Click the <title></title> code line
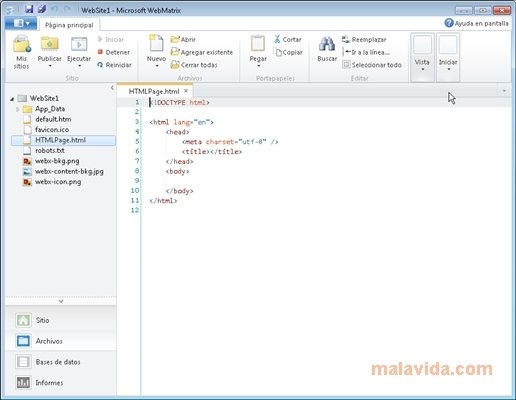This screenshot has width=516, height=400. coord(212,152)
